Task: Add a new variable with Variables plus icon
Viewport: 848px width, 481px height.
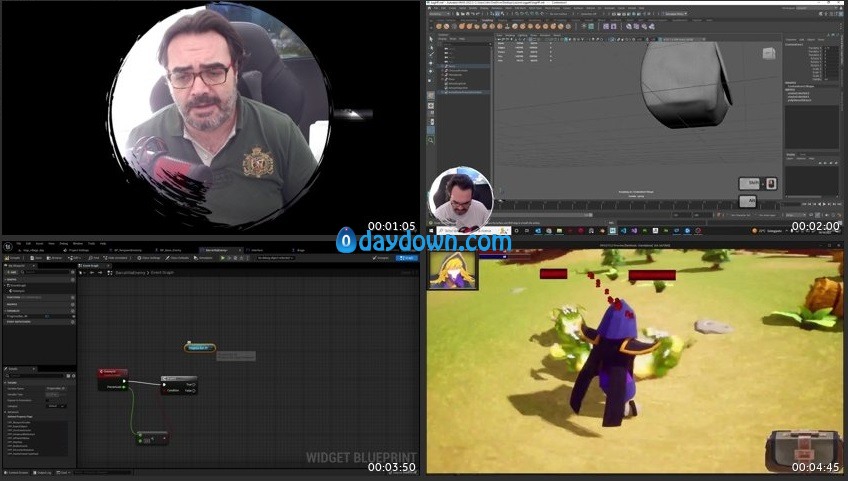Action: coord(72,311)
